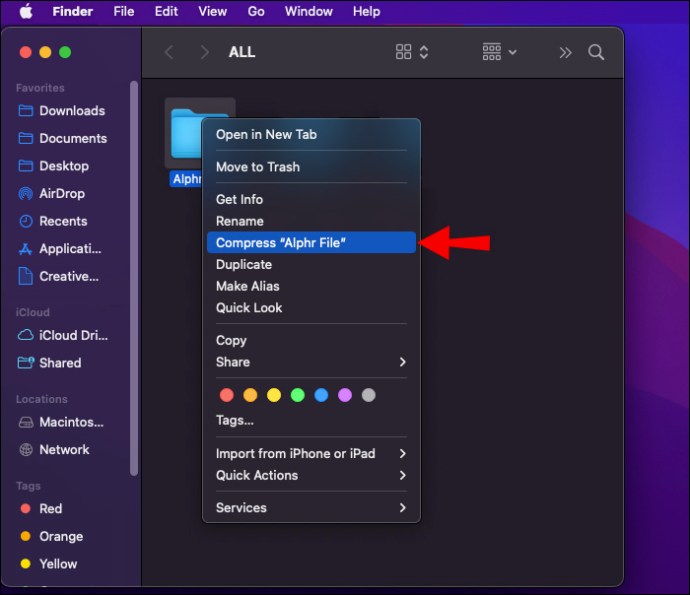
Task: Apply the green tag color dot
Action: point(297,395)
